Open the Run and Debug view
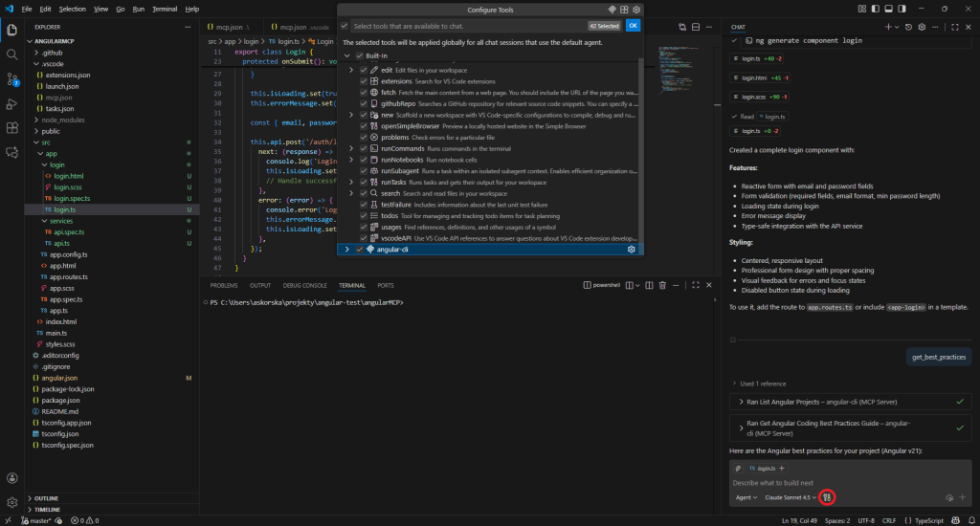 11,103
